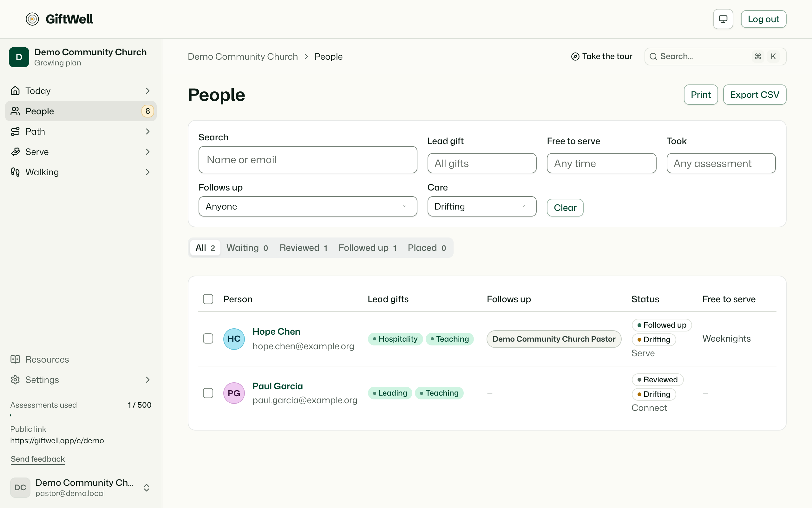
Task: Expand the Settings section chevron
Action: click(x=147, y=380)
